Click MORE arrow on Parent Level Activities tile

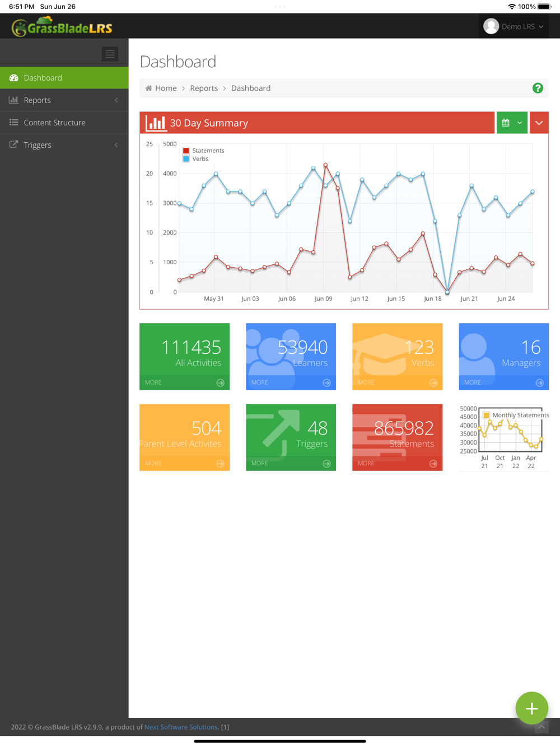[x=220, y=464]
